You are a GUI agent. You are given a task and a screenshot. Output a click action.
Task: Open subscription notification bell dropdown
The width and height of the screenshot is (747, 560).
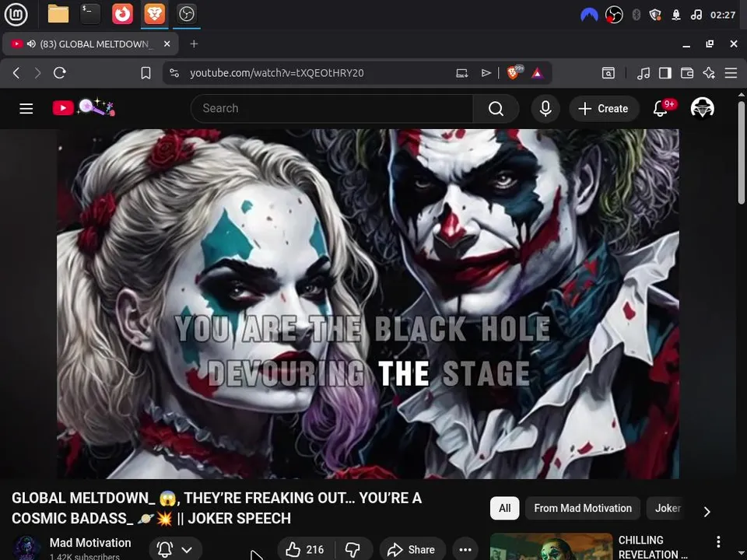(x=175, y=550)
